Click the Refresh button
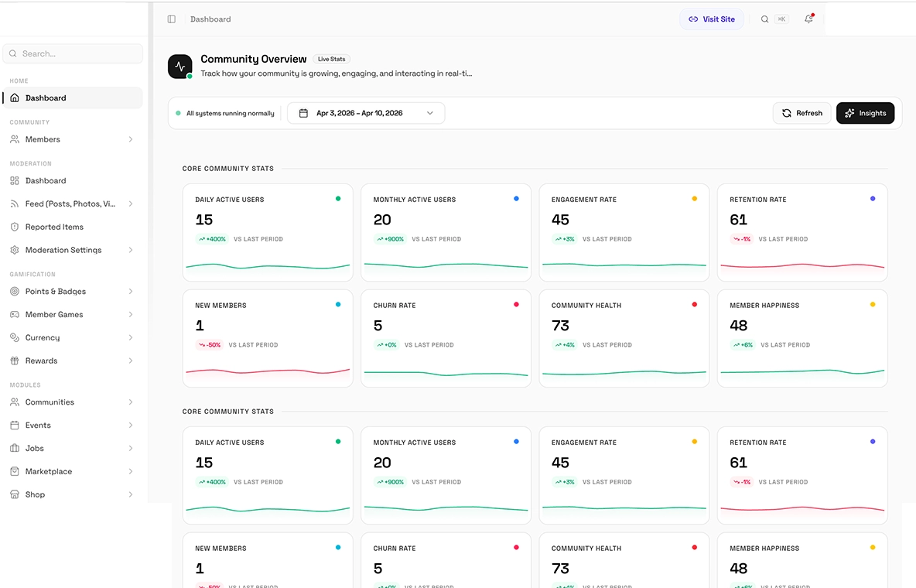 [801, 113]
